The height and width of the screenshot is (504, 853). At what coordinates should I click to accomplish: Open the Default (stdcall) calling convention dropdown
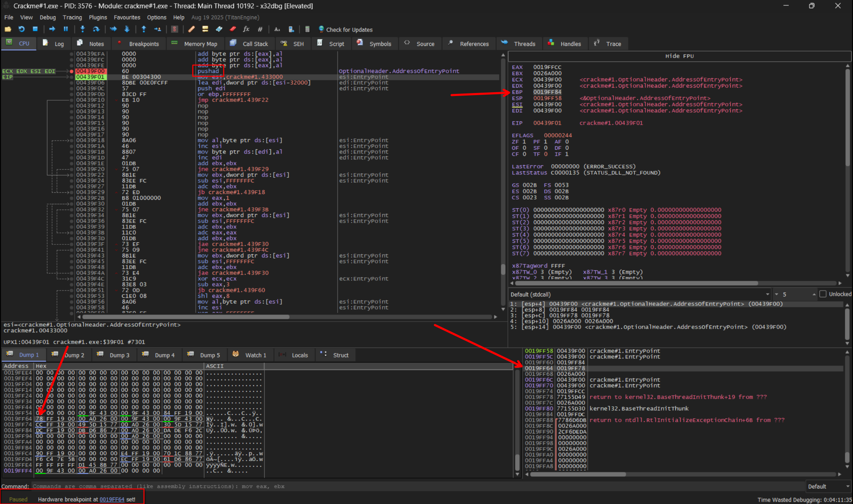point(639,295)
